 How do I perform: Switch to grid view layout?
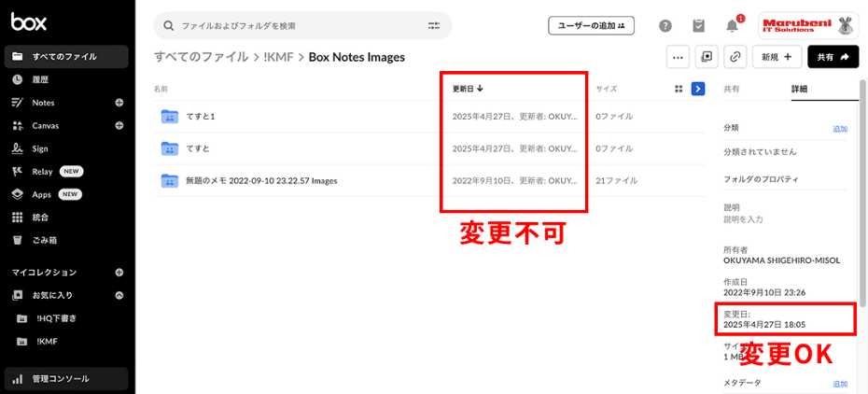[679, 89]
